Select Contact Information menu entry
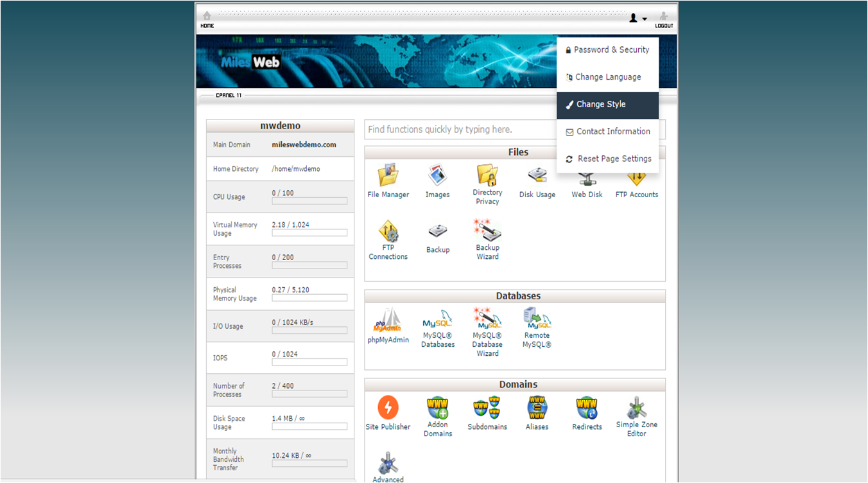 pos(608,132)
